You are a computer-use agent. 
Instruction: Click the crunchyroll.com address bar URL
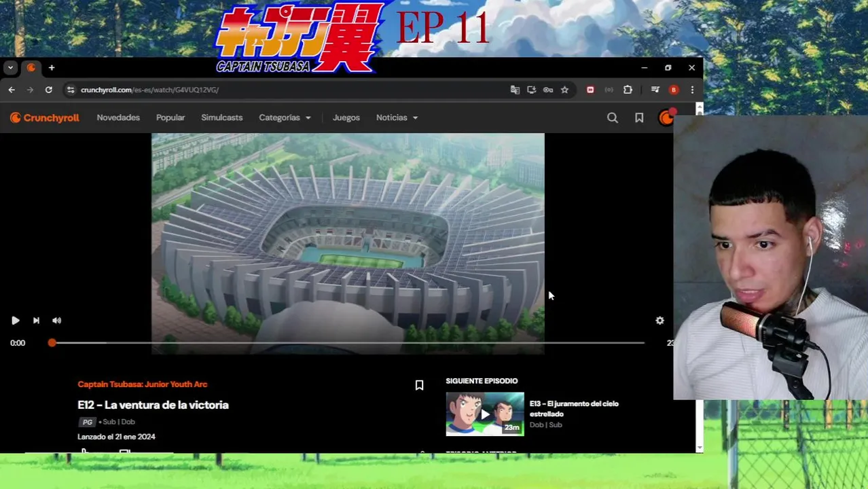pos(149,90)
